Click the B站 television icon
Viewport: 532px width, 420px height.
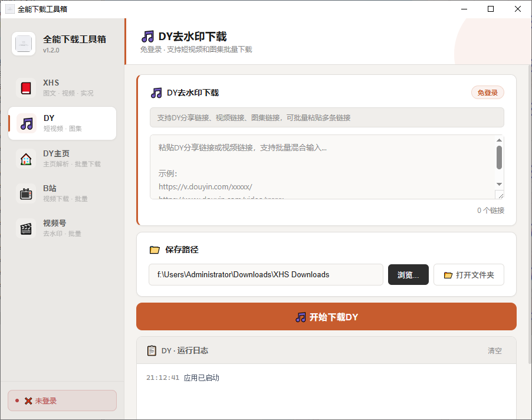pyautogui.click(x=26, y=193)
